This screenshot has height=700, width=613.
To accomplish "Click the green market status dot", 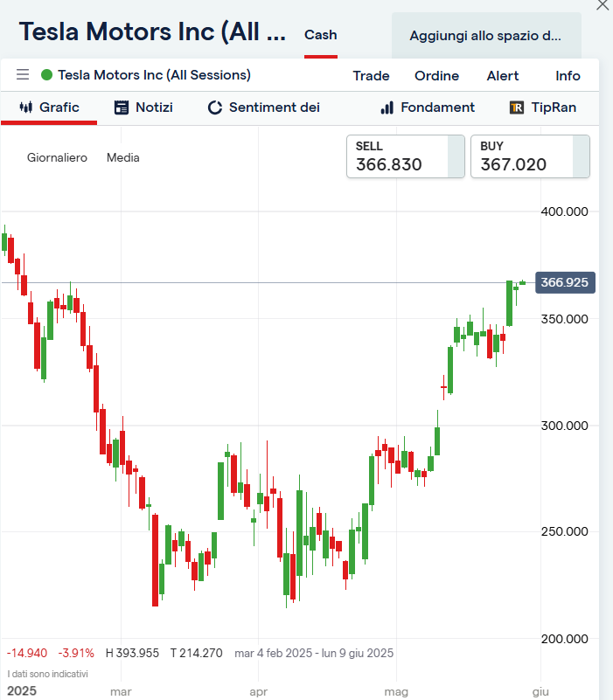I will click(x=46, y=74).
